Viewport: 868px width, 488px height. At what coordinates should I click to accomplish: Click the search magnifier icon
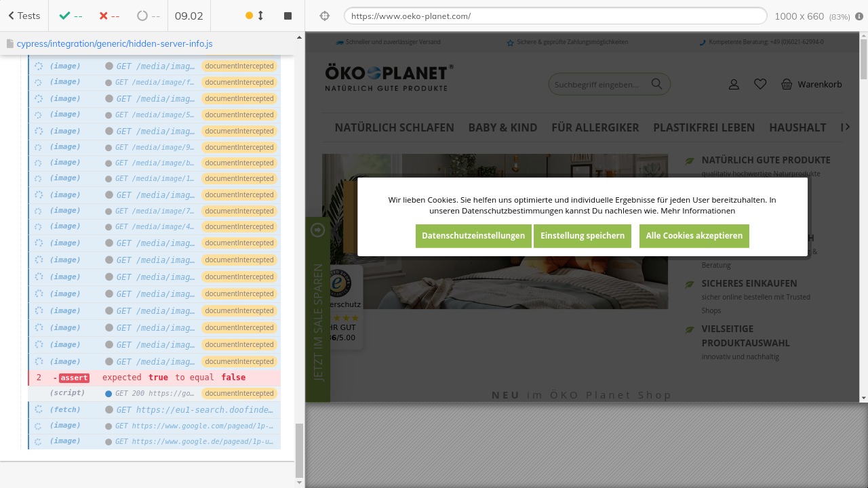(656, 84)
